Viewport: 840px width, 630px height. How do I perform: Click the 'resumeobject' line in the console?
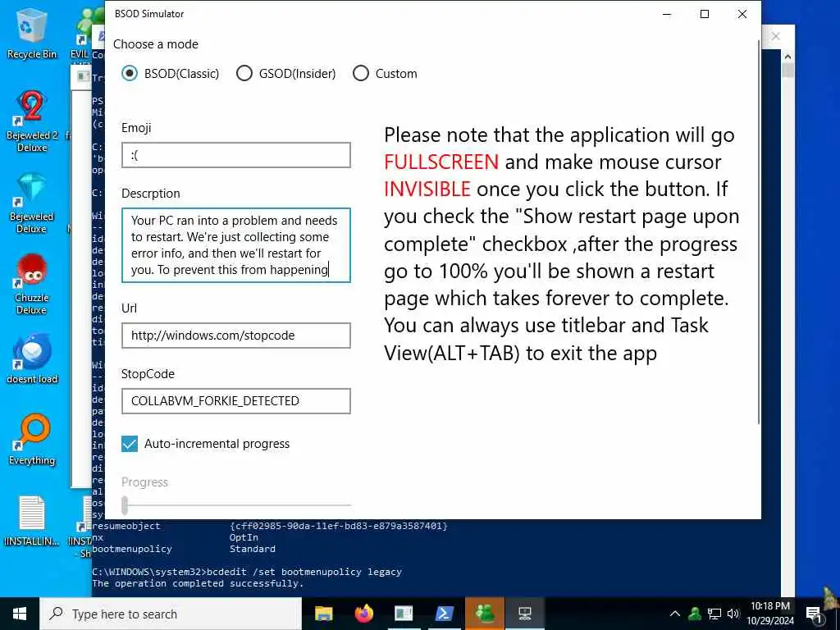[x=269, y=526]
